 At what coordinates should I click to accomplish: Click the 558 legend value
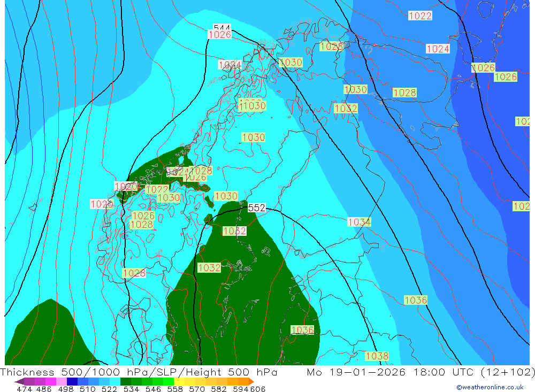[x=175, y=389]
